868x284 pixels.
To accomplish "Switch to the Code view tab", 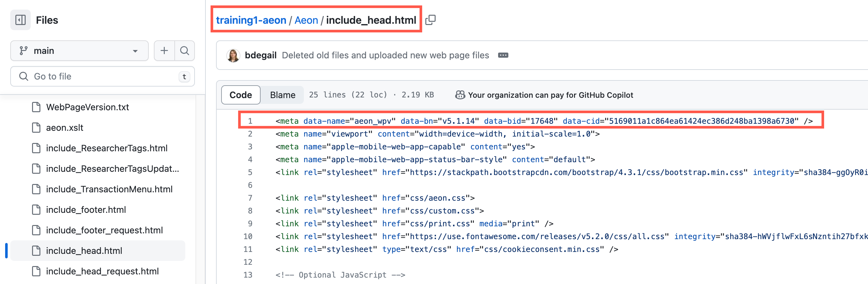I will 241,95.
